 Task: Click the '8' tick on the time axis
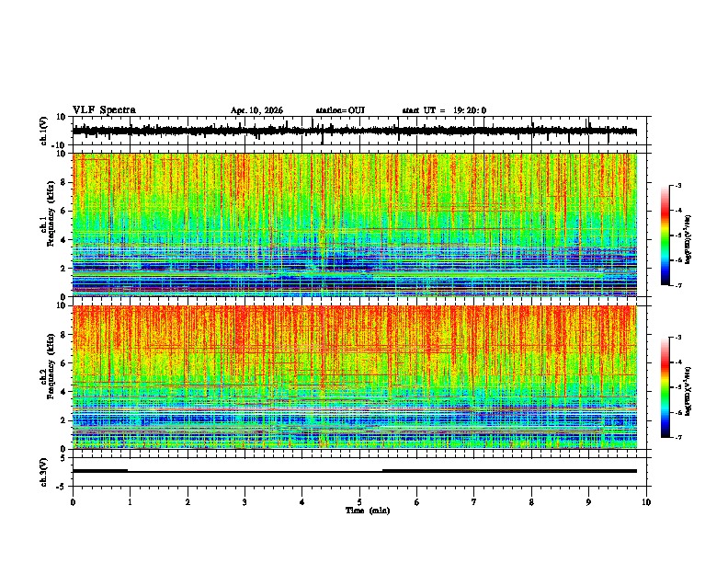(531, 502)
